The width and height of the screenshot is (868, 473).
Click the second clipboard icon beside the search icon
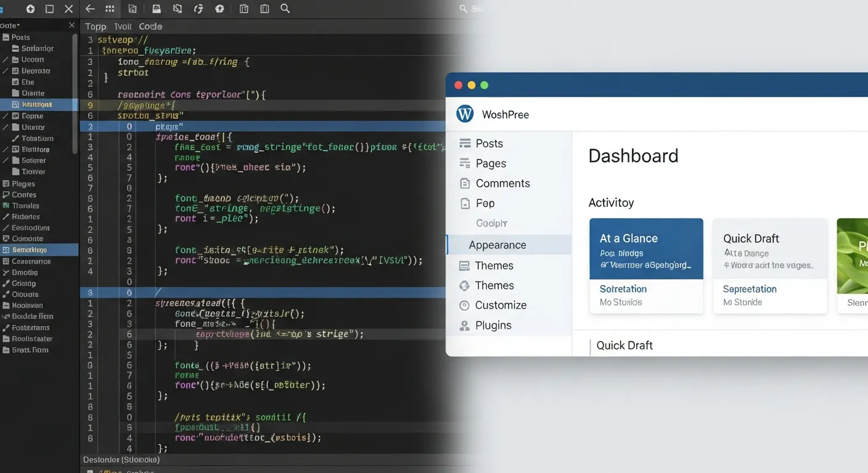click(x=265, y=9)
